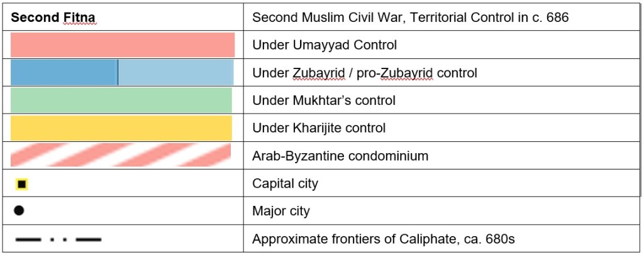Click the "Under Zubayrid / pro-Zubayrid control" label

pyautogui.click(x=365, y=73)
